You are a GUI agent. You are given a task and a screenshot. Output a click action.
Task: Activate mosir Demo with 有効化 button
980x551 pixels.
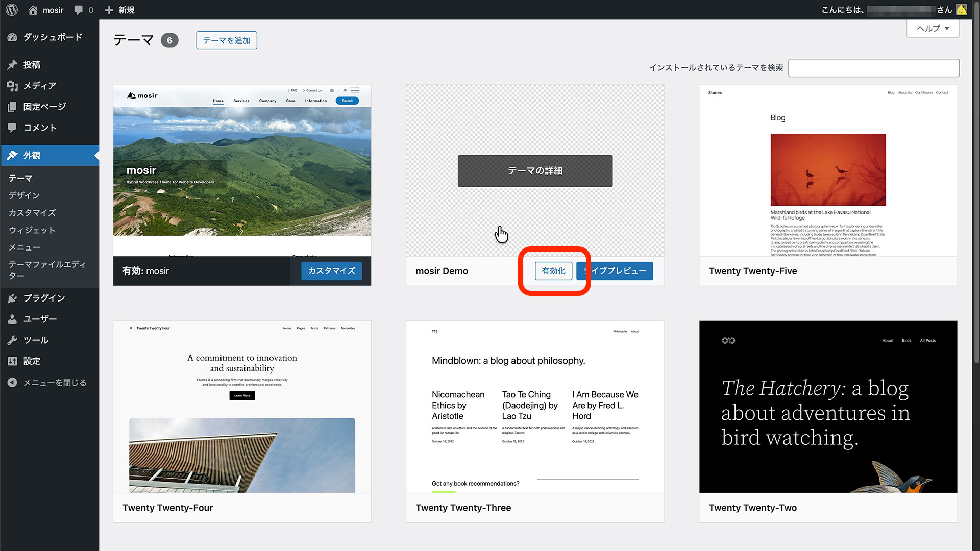tap(553, 271)
